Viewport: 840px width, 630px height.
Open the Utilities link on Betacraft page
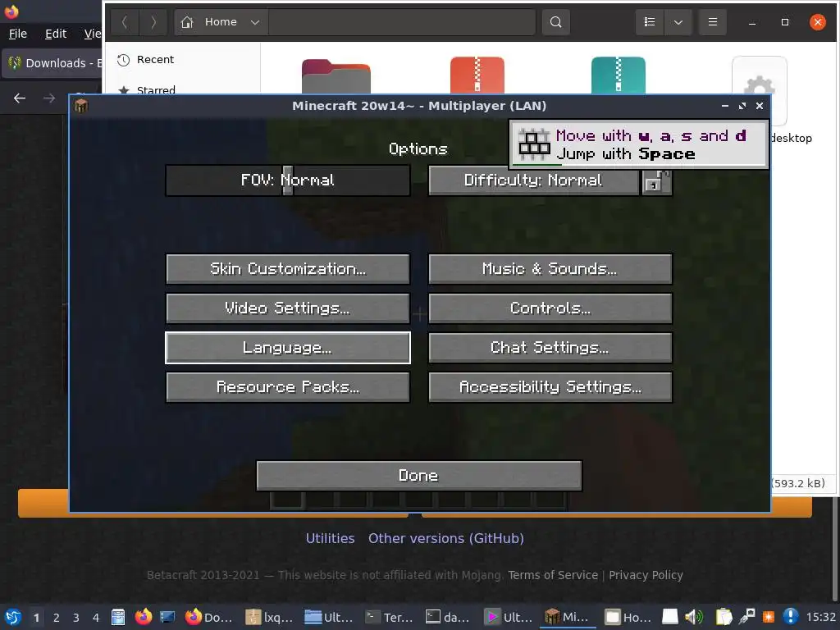point(330,538)
